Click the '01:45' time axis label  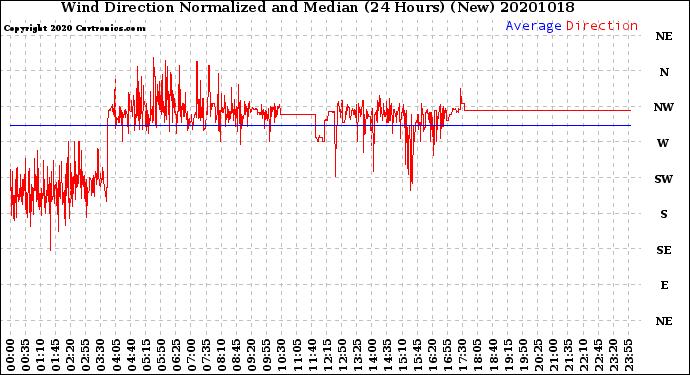tap(56, 355)
